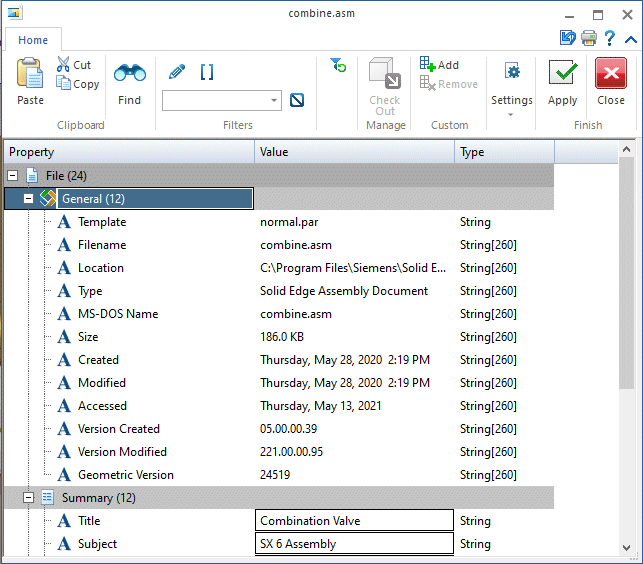643x564 pixels.
Task: Open Find with the binoculars icon
Action: [x=129, y=75]
